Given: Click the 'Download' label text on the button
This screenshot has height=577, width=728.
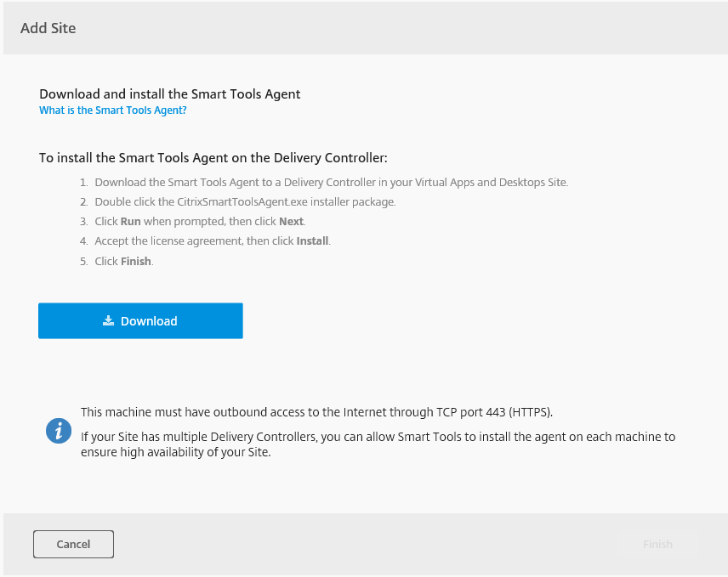Looking at the screenshot, I should click(149, 321).
